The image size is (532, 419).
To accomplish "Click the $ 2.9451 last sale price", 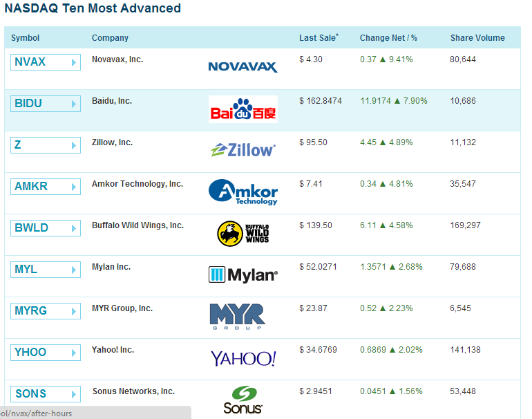I will (x=316, y=391).
